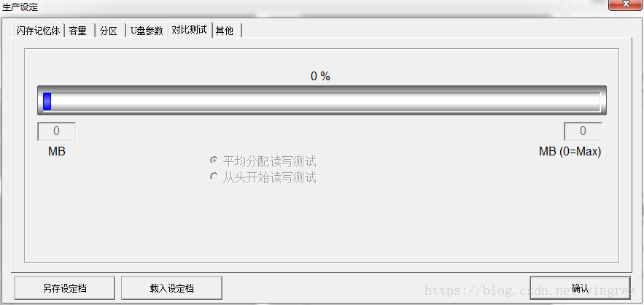This screenshot has width=644, height=305.
Task: Open the 容量 tab
Action: [x=79, y=31]
